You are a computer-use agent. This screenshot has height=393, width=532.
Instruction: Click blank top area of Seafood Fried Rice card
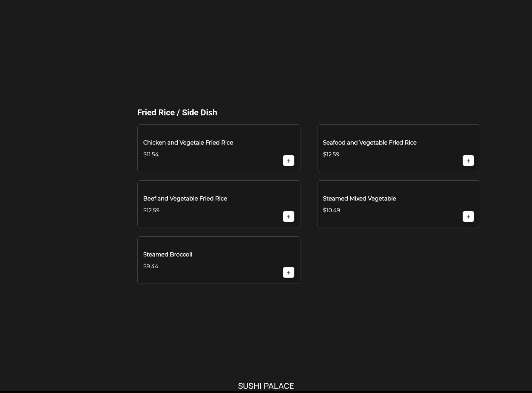(398, 131)
